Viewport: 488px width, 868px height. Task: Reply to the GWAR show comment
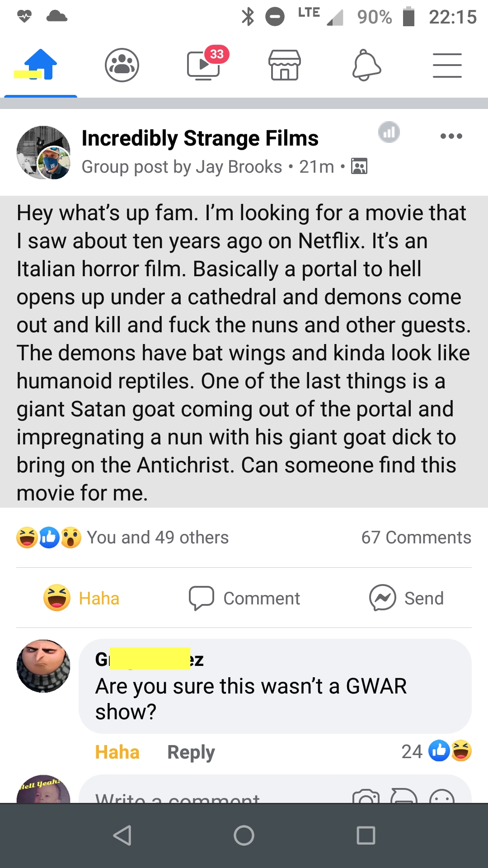click(191, 752)
